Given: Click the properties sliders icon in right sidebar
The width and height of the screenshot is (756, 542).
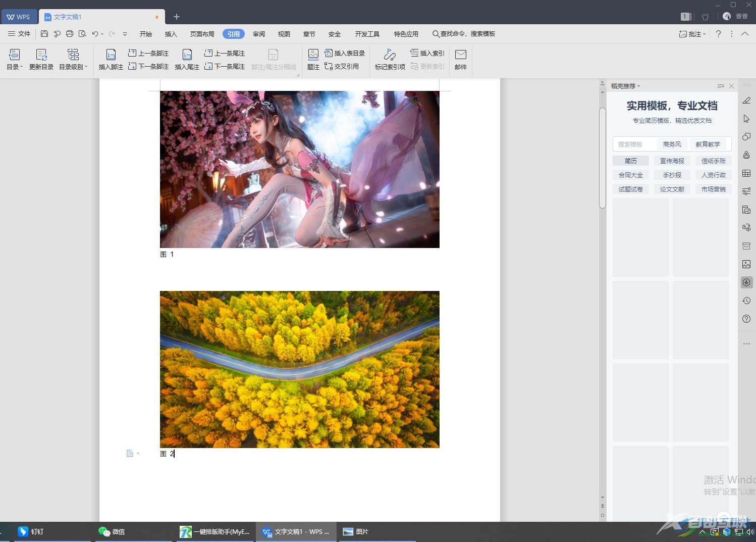Looking at the screenshot, I should (746, 191).
